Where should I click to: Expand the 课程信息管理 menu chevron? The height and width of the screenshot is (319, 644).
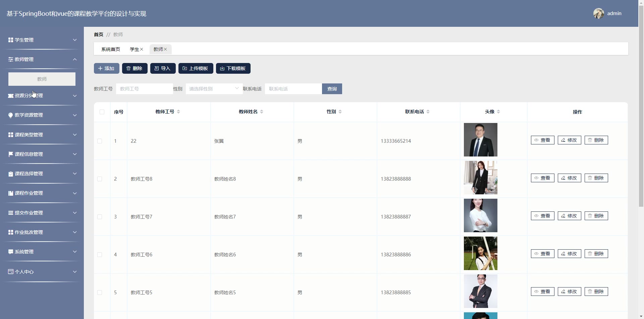pos(75,154)
